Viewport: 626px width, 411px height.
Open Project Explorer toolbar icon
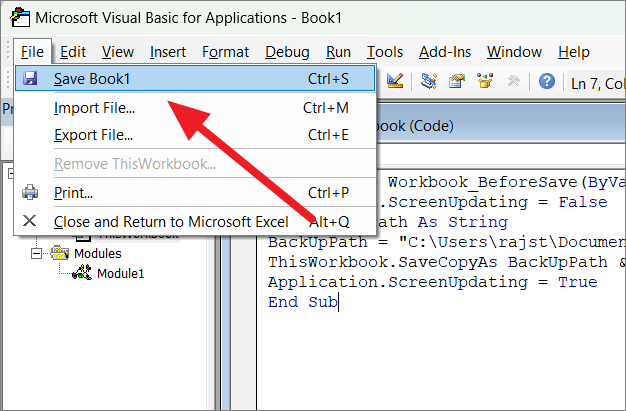[429, 81]
